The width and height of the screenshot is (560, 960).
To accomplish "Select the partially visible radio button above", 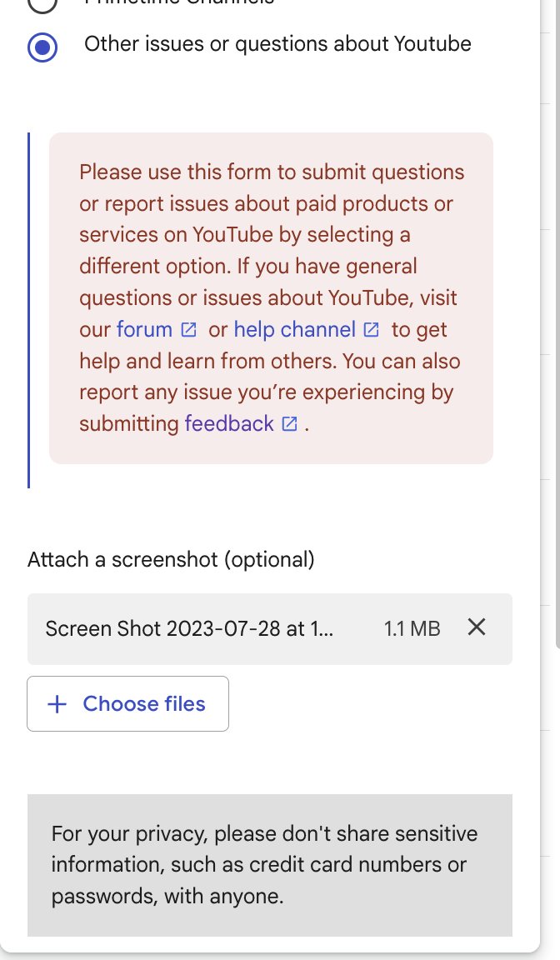I will click(42, 5).
